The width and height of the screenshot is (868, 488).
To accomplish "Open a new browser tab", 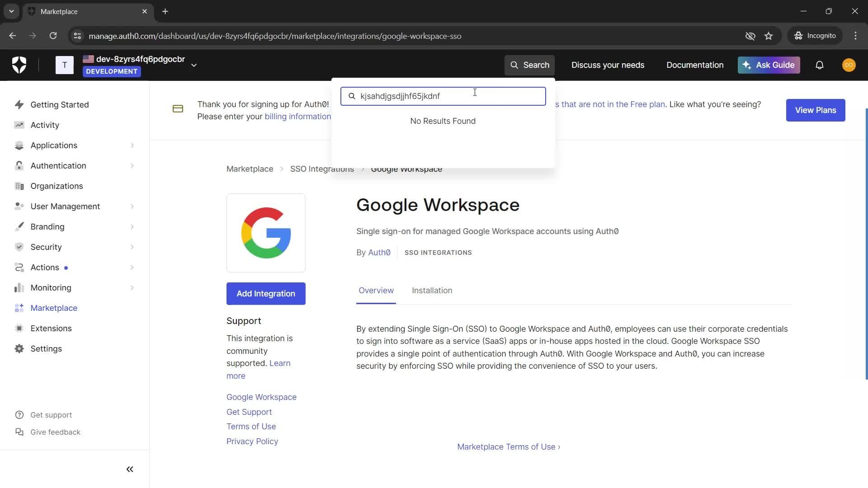I will pyautogui.click(x=165, y=11).
